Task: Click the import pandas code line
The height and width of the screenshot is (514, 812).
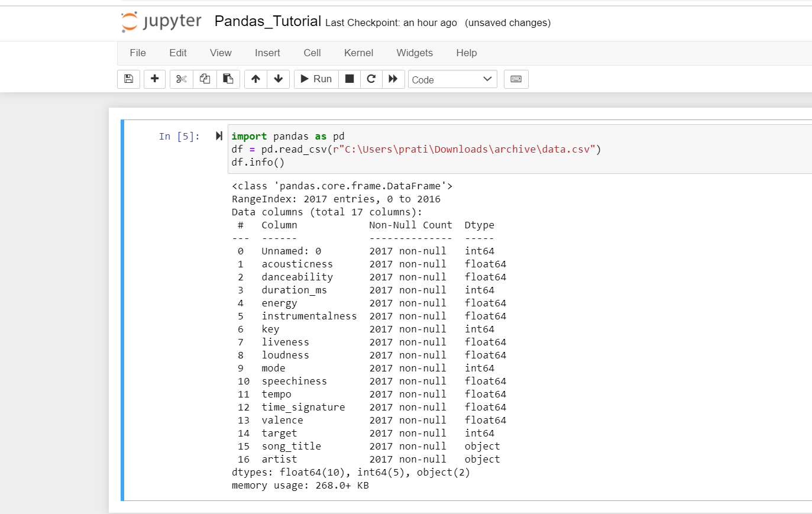Action: [288, 136]
